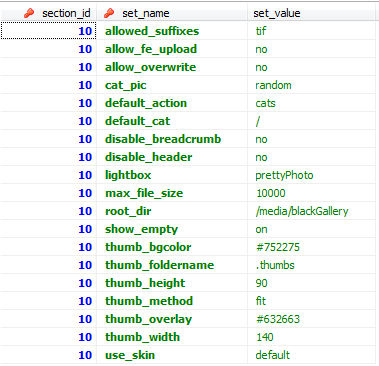Image resolution: width=379 pixels, height=366 pixels.
Task: Click the key icon beside set_name
Action: (x=109, y=13)
